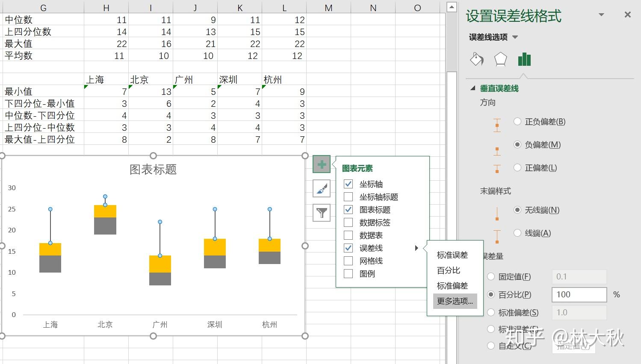
Task: Close the 设置误差线格式 pane
Action: click(x=627, y=14)
